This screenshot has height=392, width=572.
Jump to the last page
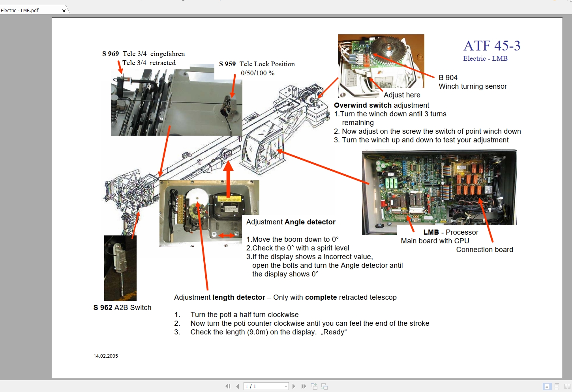(x=304, y=386)
